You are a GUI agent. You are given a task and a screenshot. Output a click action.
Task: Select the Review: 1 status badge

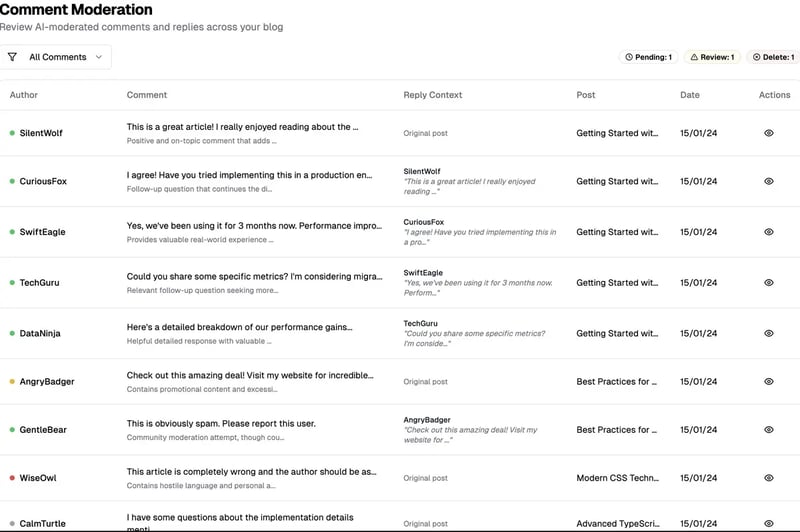coord(712,57)
